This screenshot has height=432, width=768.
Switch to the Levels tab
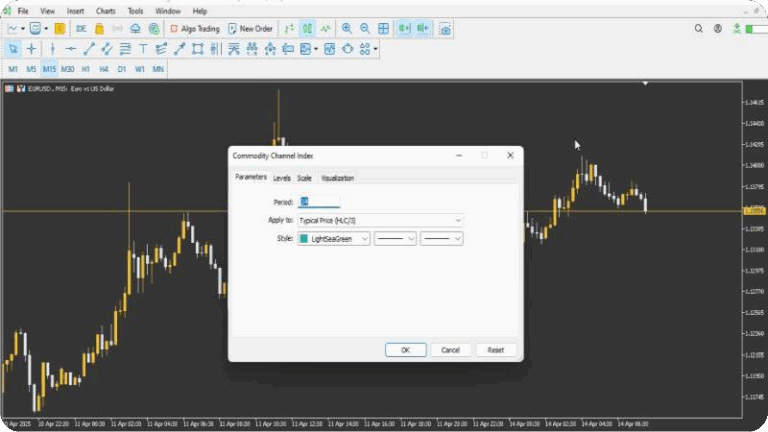282,178
